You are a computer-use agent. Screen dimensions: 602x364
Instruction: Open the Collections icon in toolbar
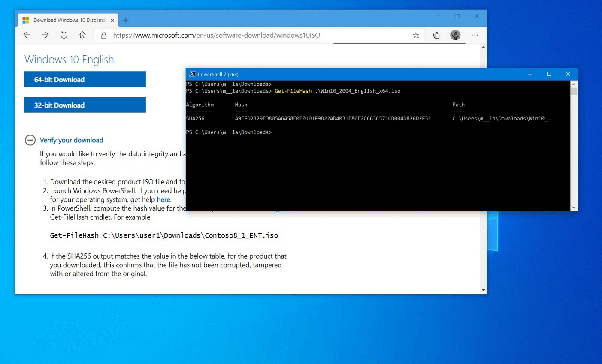(436, 36)
